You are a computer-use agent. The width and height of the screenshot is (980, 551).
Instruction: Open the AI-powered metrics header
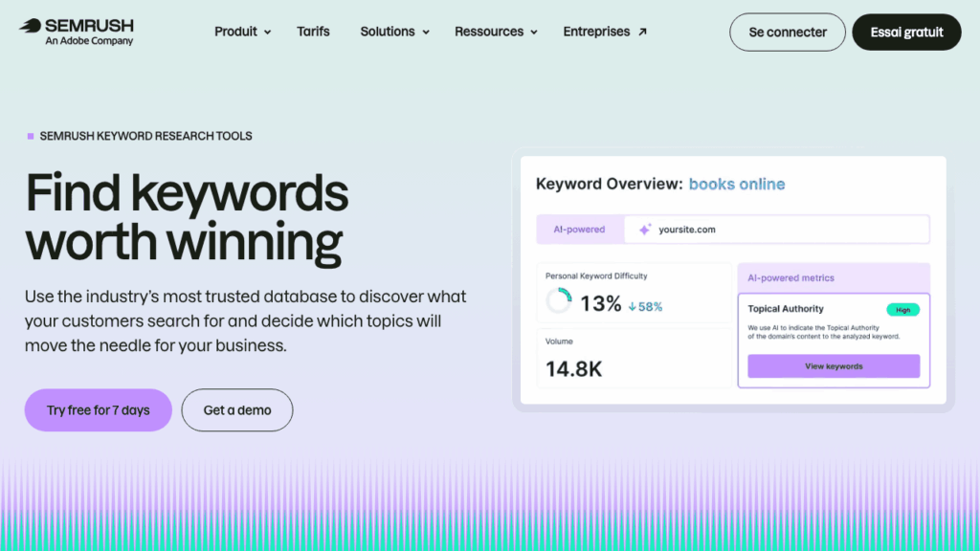834,278
